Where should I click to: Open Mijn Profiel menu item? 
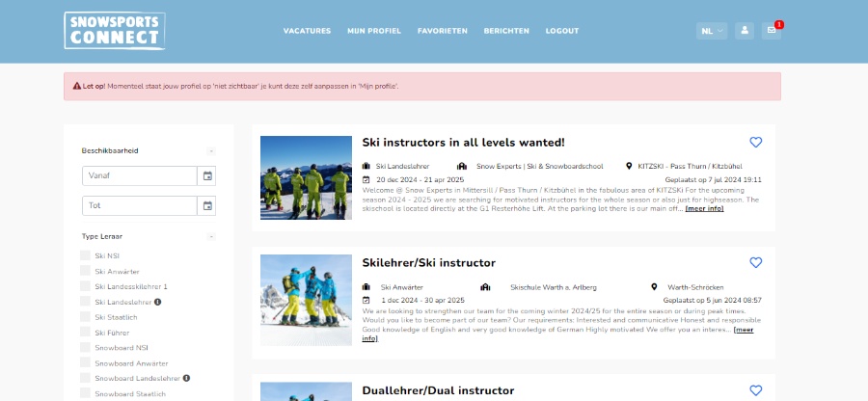pyautogui.click(x=374, y=31)
